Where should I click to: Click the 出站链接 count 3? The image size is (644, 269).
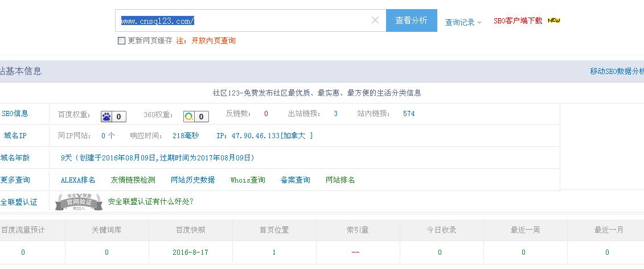[x=335, y=114]
